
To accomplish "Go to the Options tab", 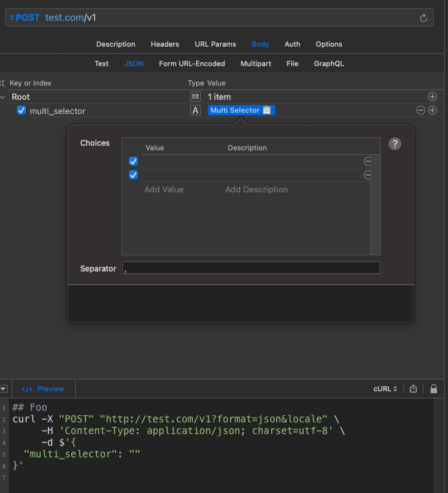I will [x=329, y=44].
